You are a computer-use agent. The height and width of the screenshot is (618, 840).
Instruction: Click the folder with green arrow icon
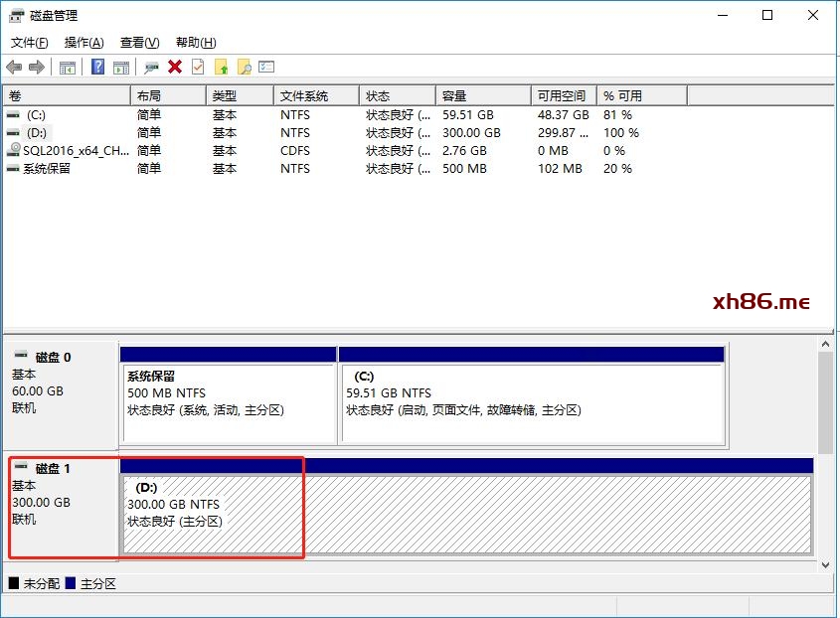[221, 67]
